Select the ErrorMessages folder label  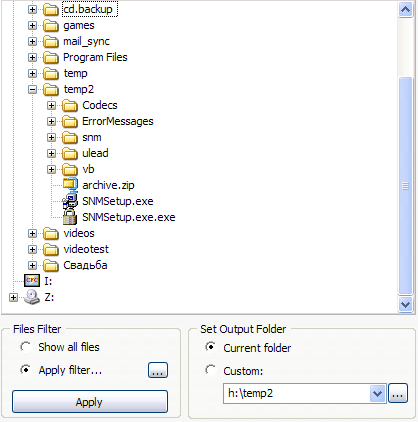[x=118, y=121]
